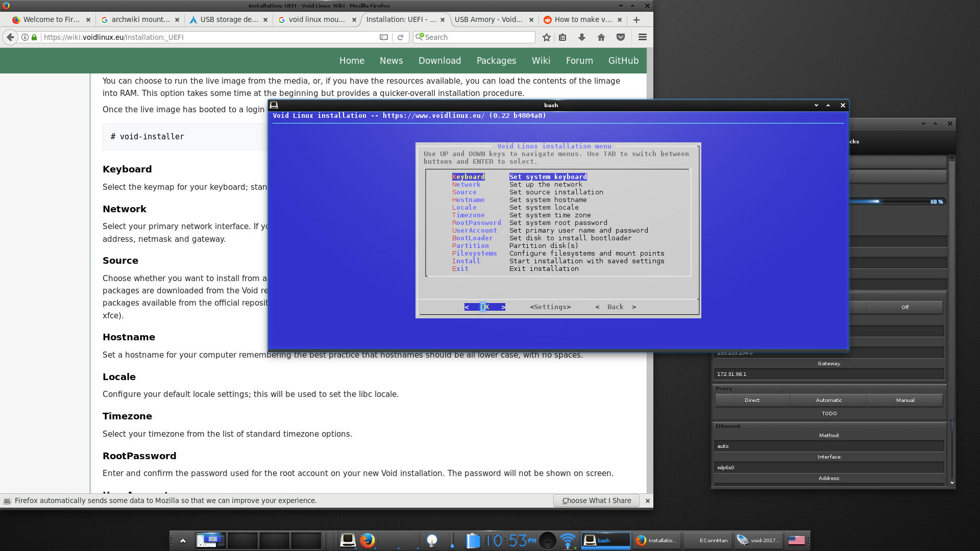Open the battery indicator in panel
Viewport: 980px width, 551px height.
click(x=473, y=540)
